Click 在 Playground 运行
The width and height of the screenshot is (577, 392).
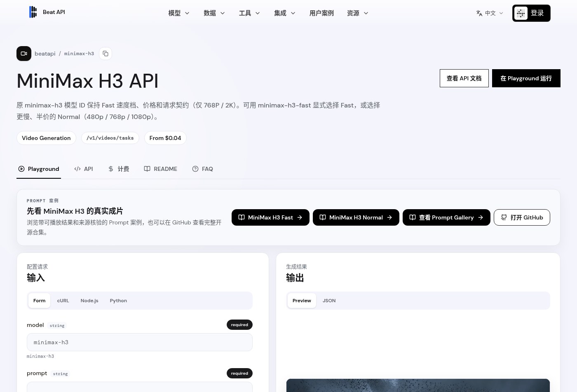526,78
